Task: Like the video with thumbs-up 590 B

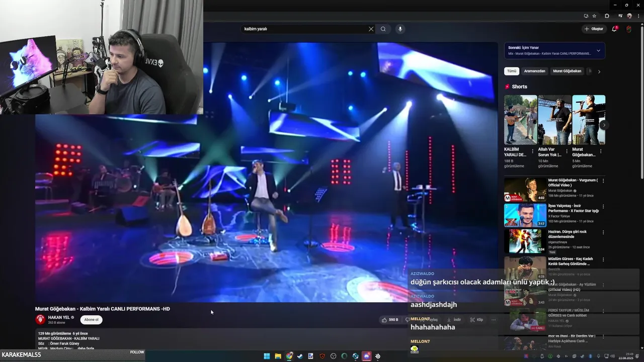Action: pos(390,320)
